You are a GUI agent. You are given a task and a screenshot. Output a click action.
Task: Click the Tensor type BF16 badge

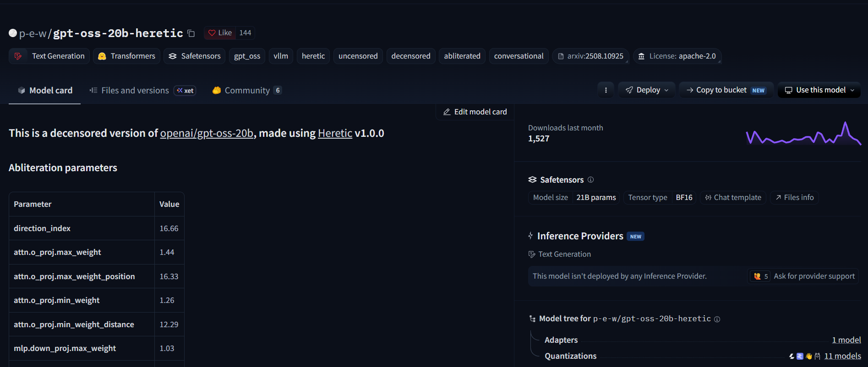click(660, 198)
